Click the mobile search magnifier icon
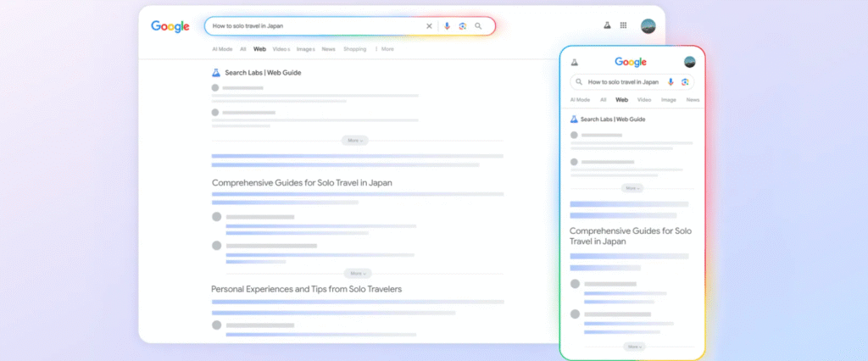The height and width of the screenshot is (361, 868). pyautogui.click(x=579, y=82)
